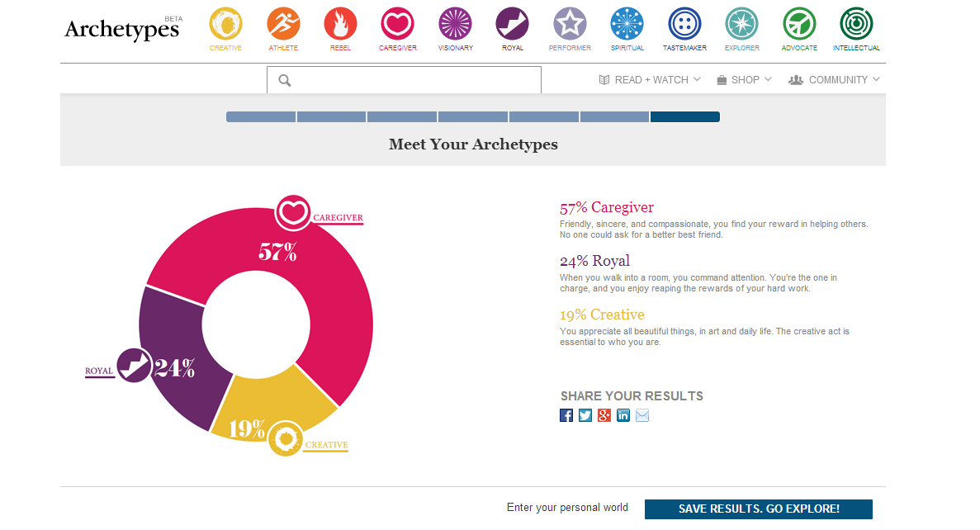This screenshot has width=980, height=530.
Task: Click the Creative archetype icon
Action: coord(225,24)
